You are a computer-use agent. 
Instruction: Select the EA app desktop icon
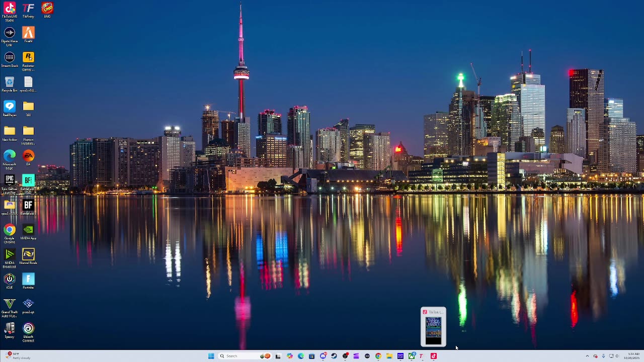click(x=28, y=158)
